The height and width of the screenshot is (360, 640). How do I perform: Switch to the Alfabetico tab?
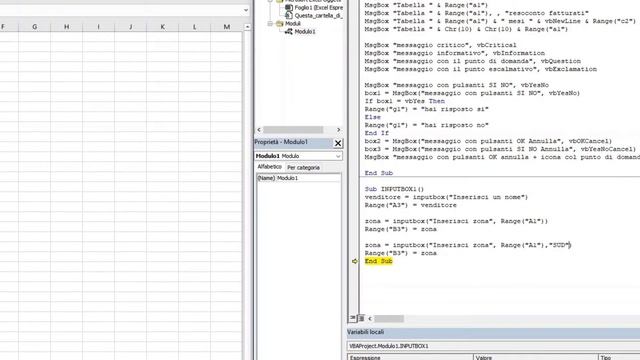(269, 167)
